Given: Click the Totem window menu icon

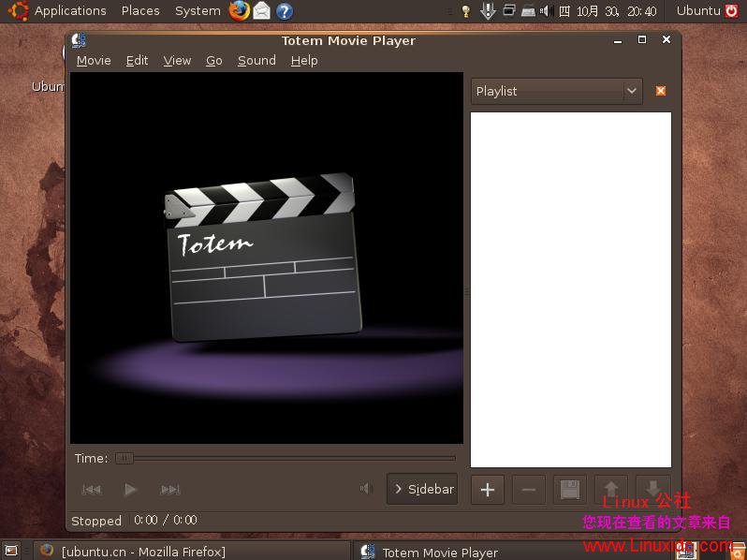Looking at the screenshot, I should [x=79, y=40].
